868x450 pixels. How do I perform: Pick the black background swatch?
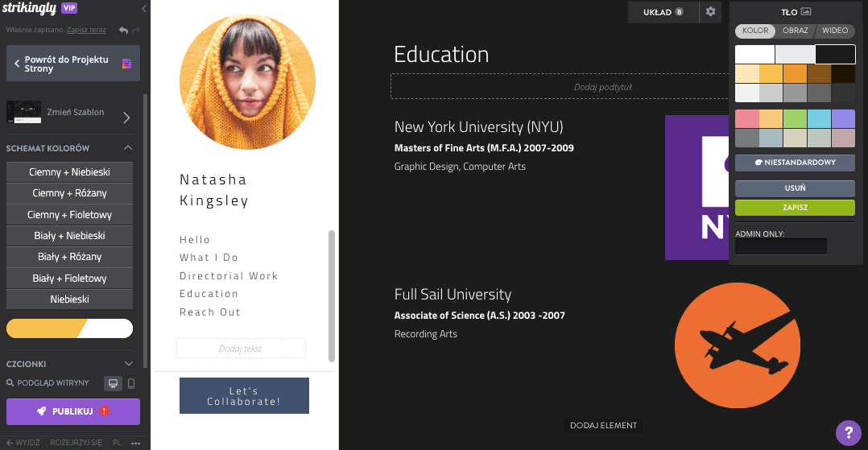click(835, 55)
